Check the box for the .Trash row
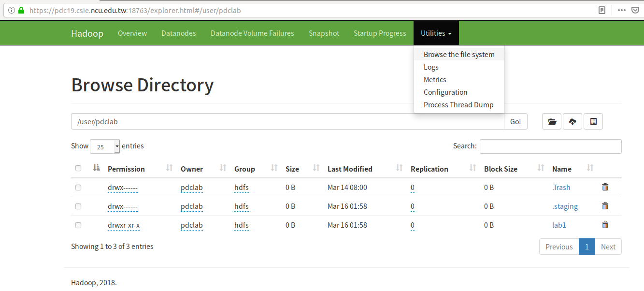The image size is (644, 291). pos(78,188)
